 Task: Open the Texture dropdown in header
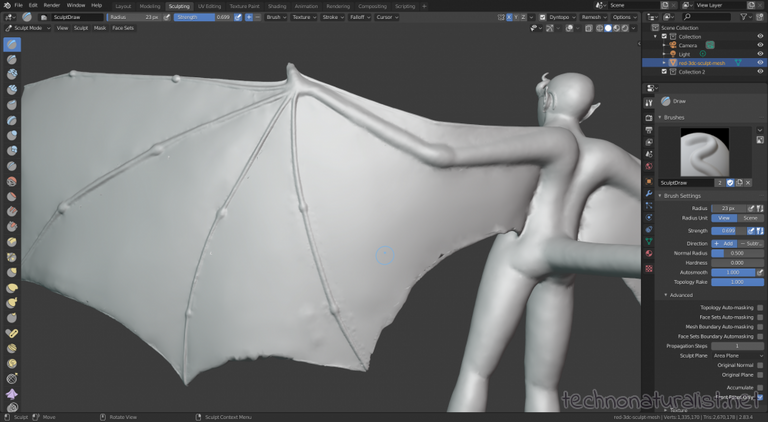click(304, 17)
